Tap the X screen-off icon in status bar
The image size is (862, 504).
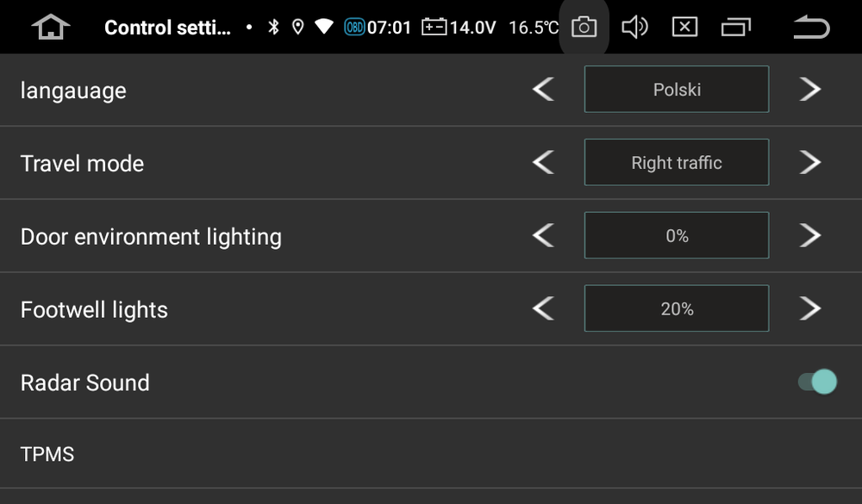click(685, 27)
